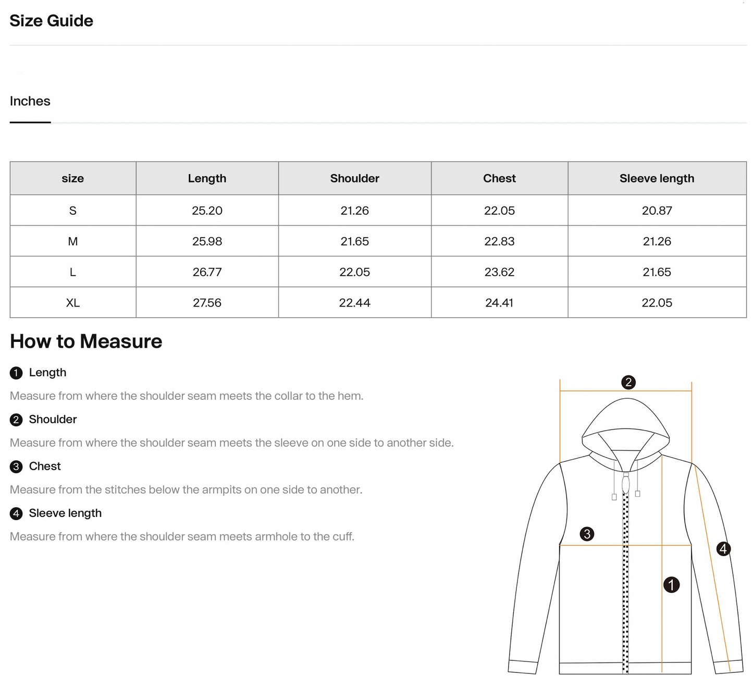Select the M size row label
Viewport: 753px width, 700px height.
[73, 241]
